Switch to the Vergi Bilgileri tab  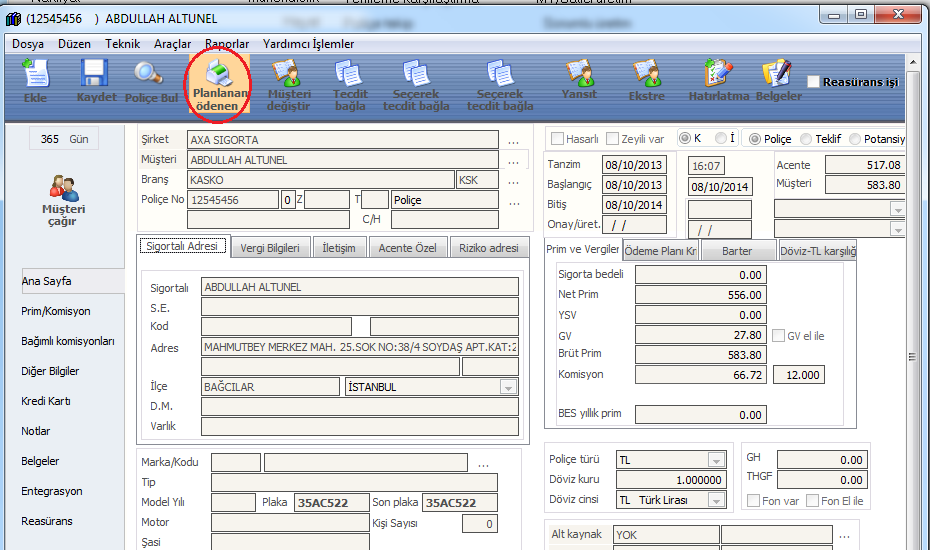271,248
